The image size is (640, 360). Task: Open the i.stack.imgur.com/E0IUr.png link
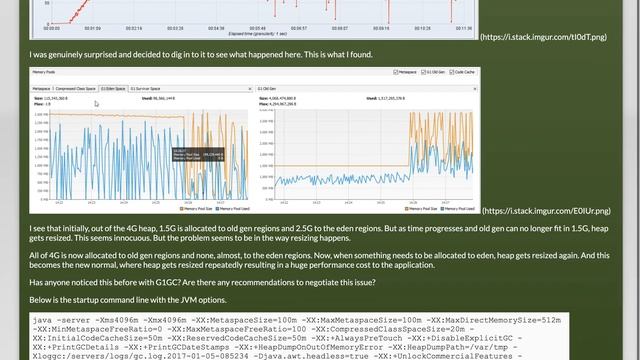click(x=546, y=211)
